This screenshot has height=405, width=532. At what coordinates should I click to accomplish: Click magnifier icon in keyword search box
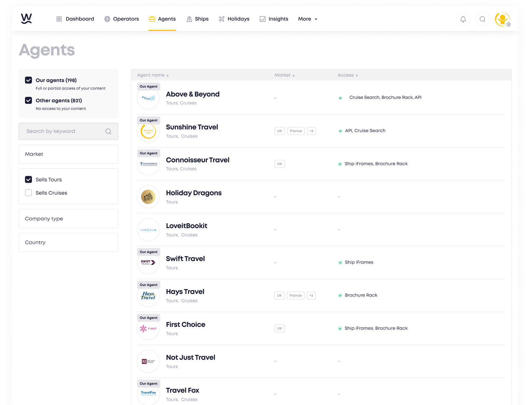[x=108, y=131]
